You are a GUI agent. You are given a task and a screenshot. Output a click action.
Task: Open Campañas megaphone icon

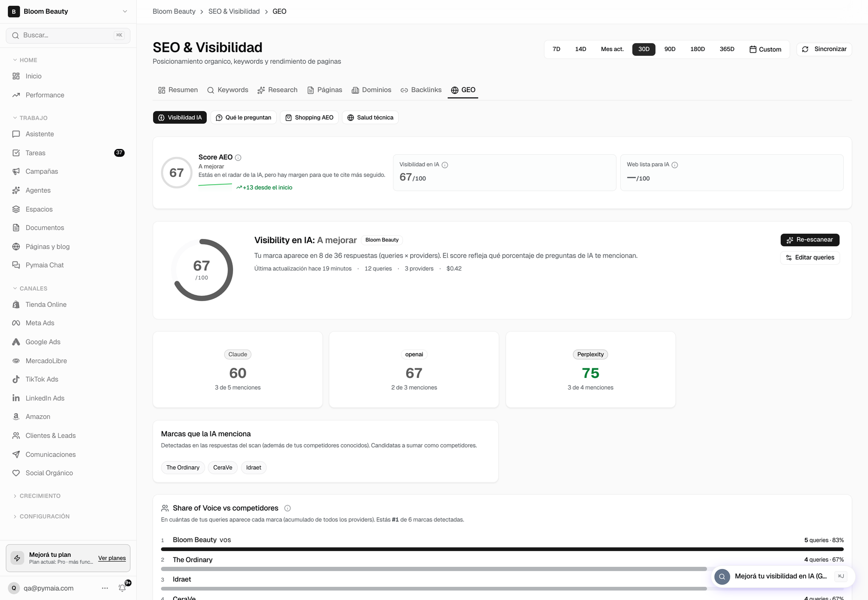pyautogui.click(x=16, y=172)
